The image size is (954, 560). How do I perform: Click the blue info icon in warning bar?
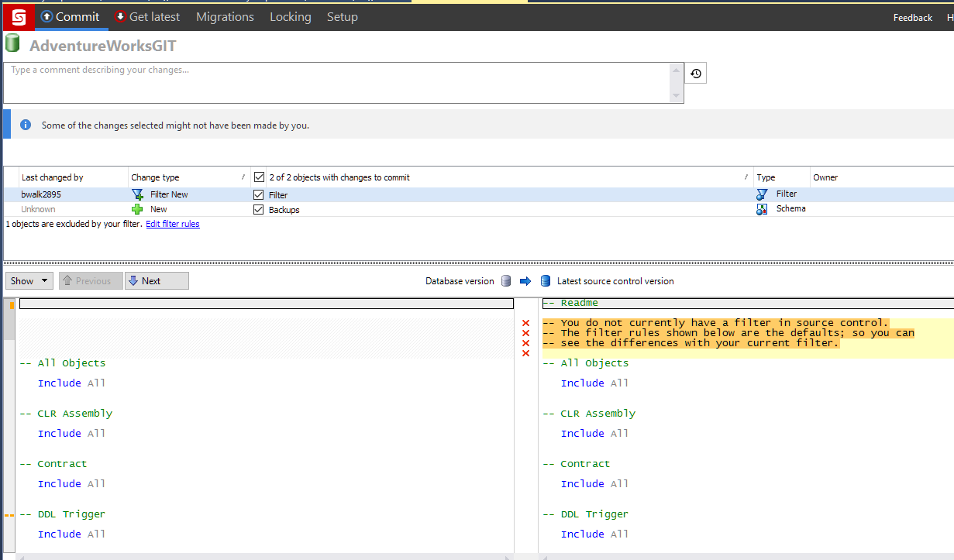coord(26,125)
